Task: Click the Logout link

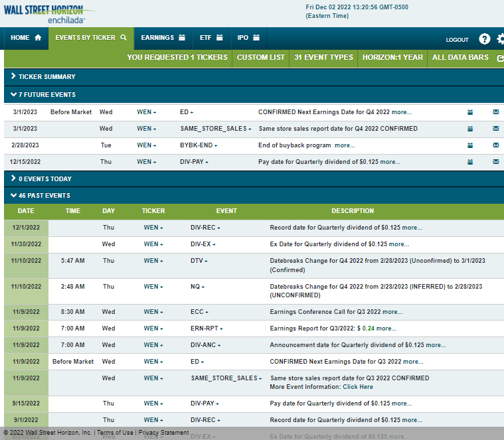Action: (x=457, y=40)
